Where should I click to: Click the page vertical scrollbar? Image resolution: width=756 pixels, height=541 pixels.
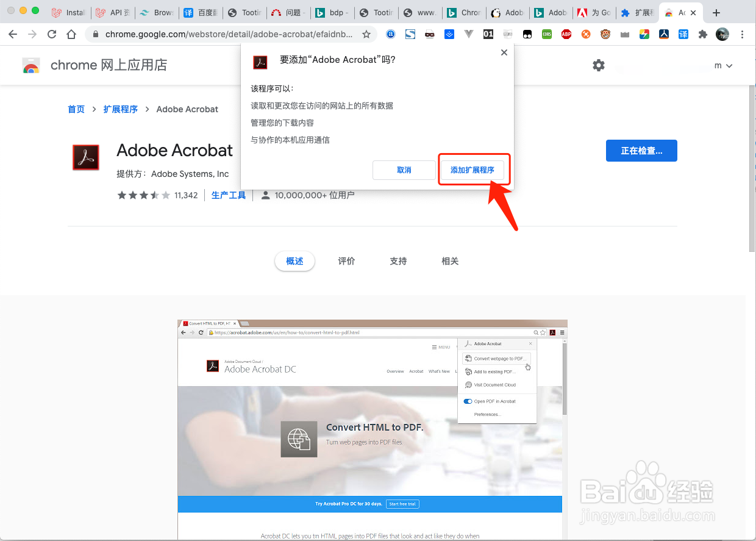pos(751,168)
